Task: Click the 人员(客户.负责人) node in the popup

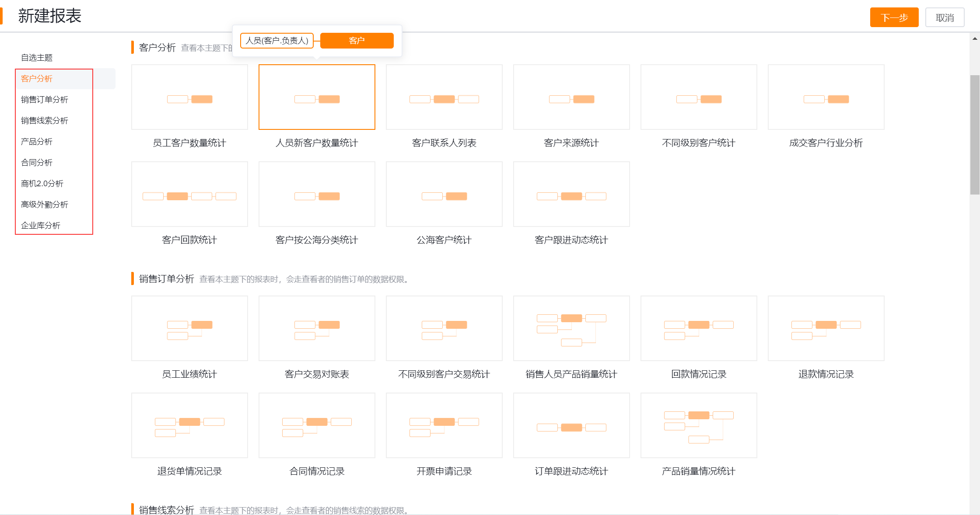Action: pos(277,41)
